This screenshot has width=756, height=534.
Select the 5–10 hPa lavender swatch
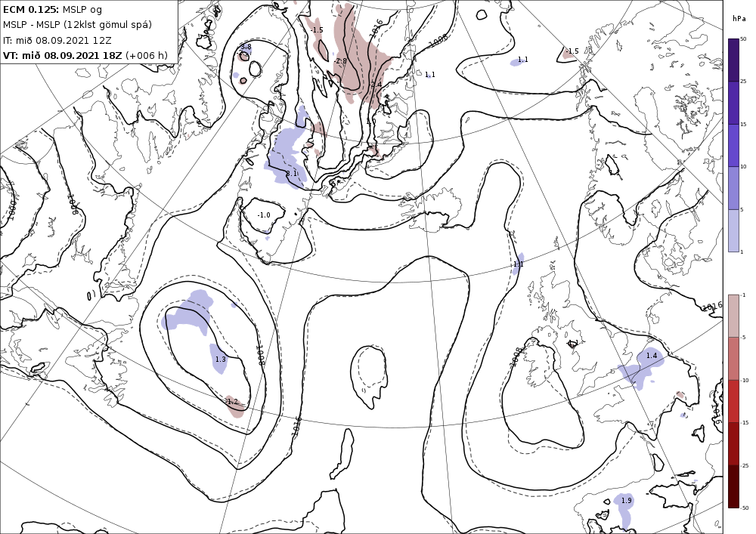pyautogui.click(x=733, y=188)
